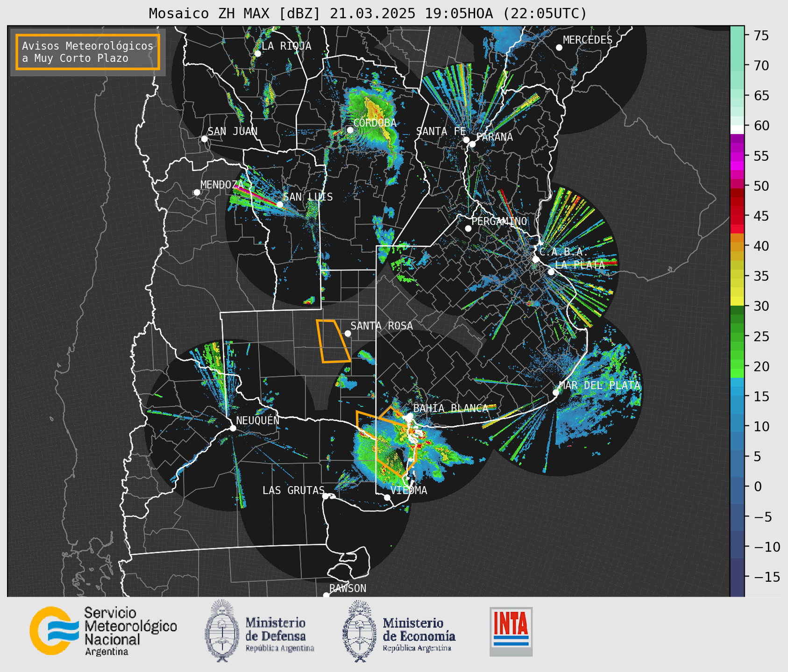Click the BAHÍA BLANCA city label text
This screenshot has width=788, height=672.
(451, 408)
